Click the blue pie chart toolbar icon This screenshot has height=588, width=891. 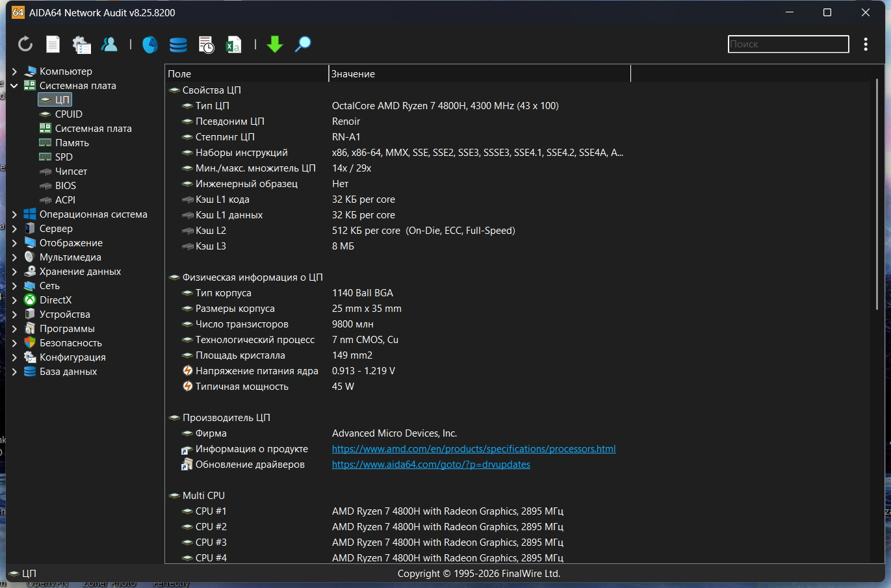(150, 44)
